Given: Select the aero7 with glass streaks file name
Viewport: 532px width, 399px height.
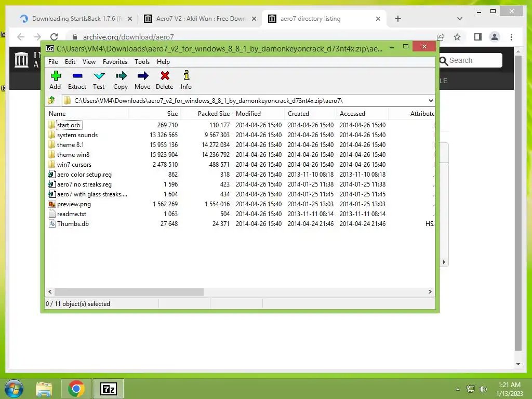Looking at the screenshot, I should coord(92,194).
